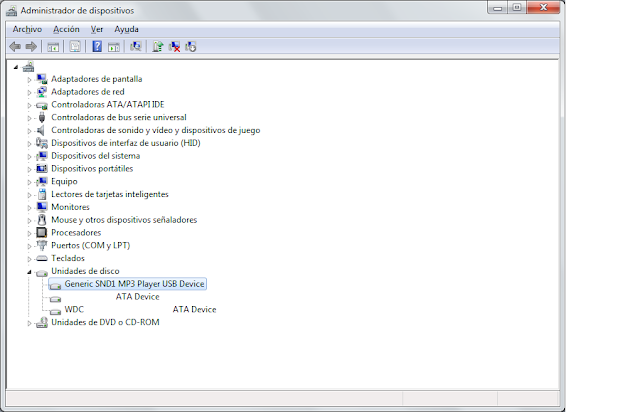Select the WDC ATA Device entry
This screenshot has width=640, height=412.
140,310
